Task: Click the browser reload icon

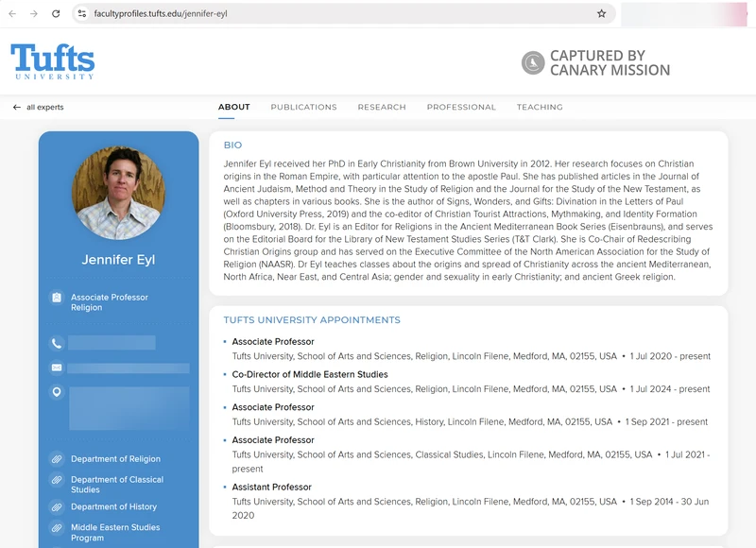Action: 56,14
